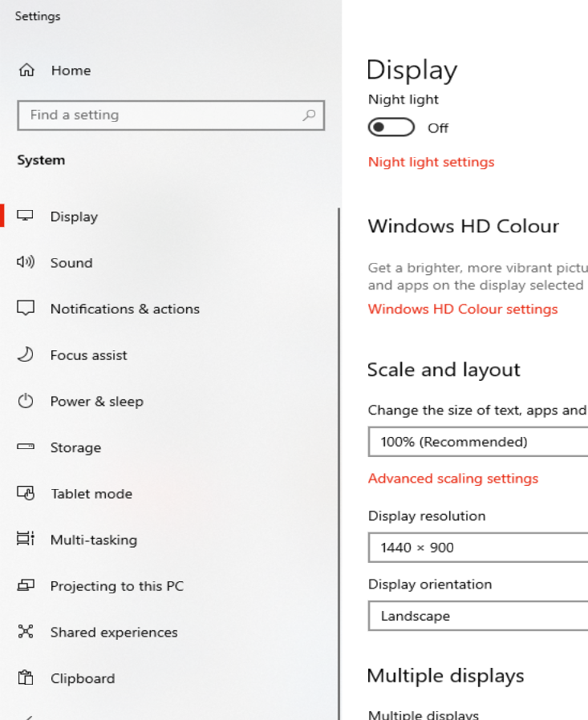The width and height of the screenshot is (588, 720).
Task: Click the System section label
Action: [41, 160]
